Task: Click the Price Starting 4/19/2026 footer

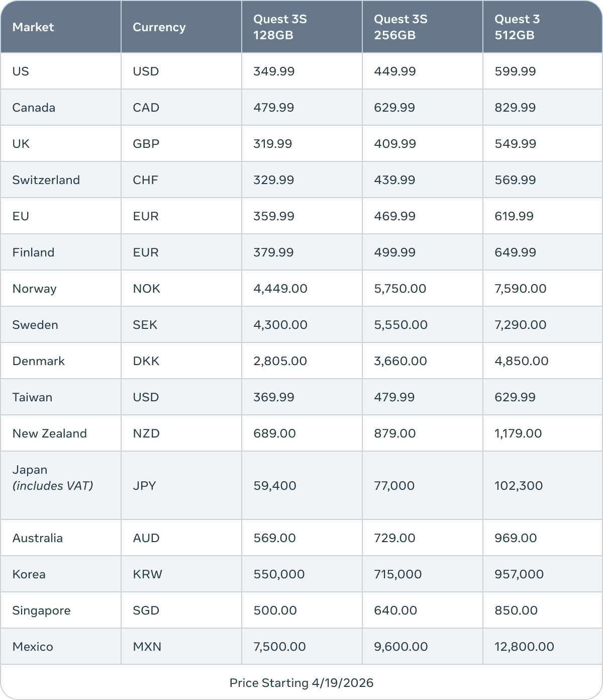Action: coord(301,682)
